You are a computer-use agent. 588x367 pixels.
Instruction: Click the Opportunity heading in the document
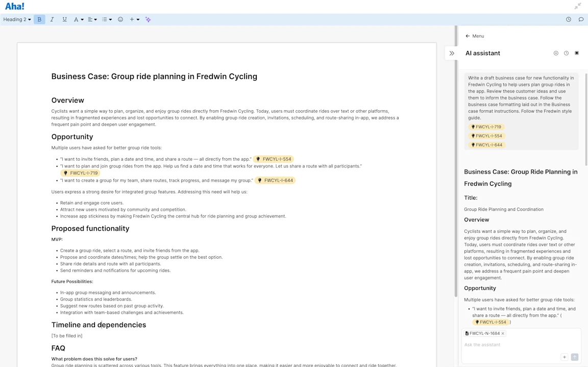pyautogui.click(x=72, y=137)
